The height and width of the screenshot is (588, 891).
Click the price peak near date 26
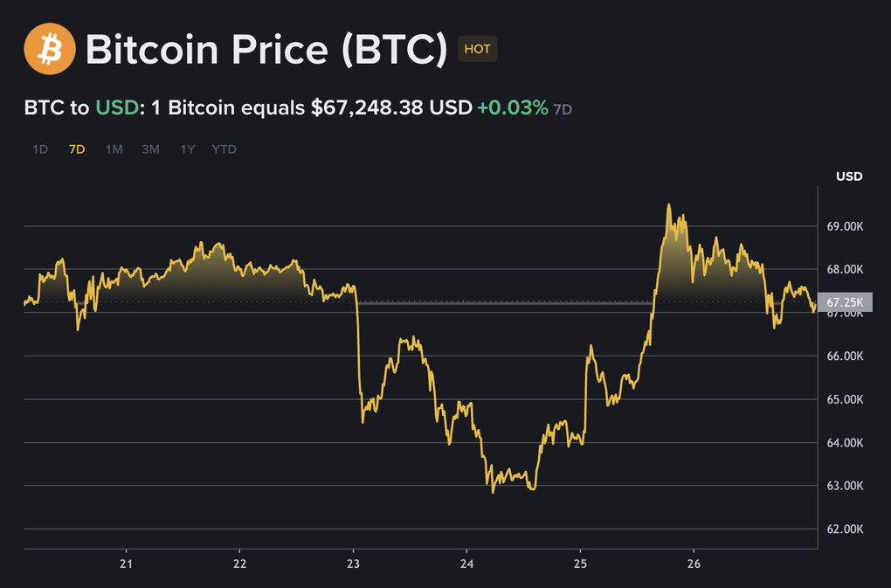(670, 205)
